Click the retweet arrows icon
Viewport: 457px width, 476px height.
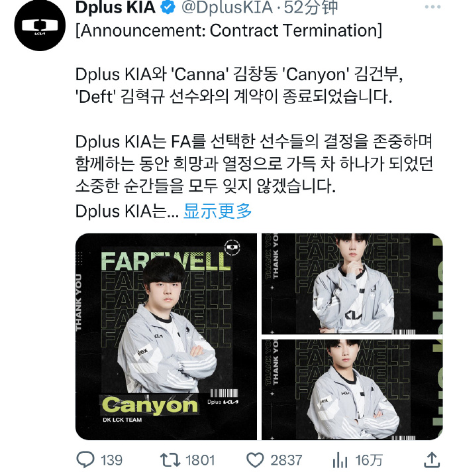(x=170, y=460)
